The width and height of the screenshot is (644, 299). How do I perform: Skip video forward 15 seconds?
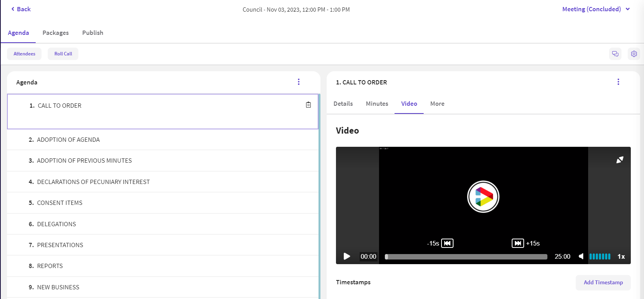click(518, 243)
